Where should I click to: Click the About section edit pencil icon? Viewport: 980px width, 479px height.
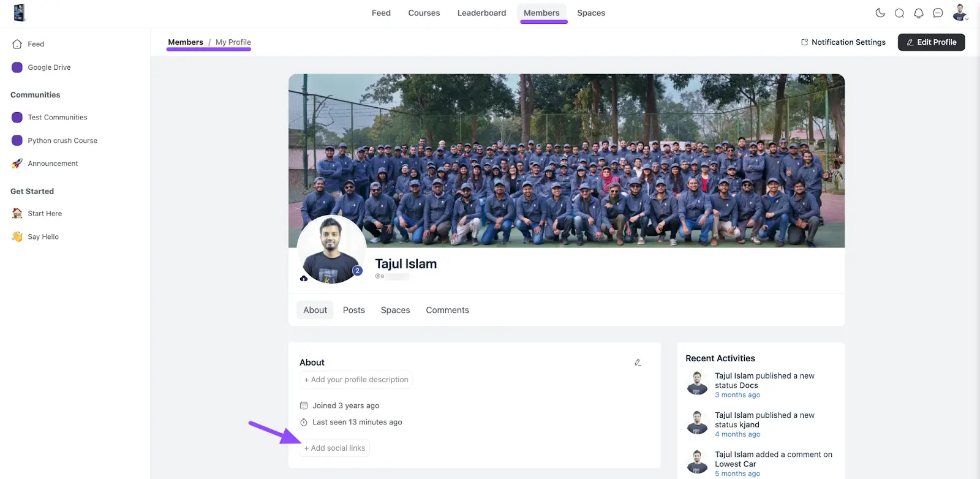(x=638, y=362)
